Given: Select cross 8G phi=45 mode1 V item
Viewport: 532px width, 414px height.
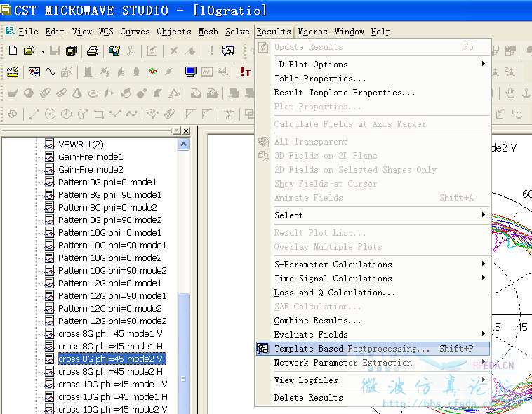Looking at the screenshot, I should pyautogui.click(x=110, y=333).
